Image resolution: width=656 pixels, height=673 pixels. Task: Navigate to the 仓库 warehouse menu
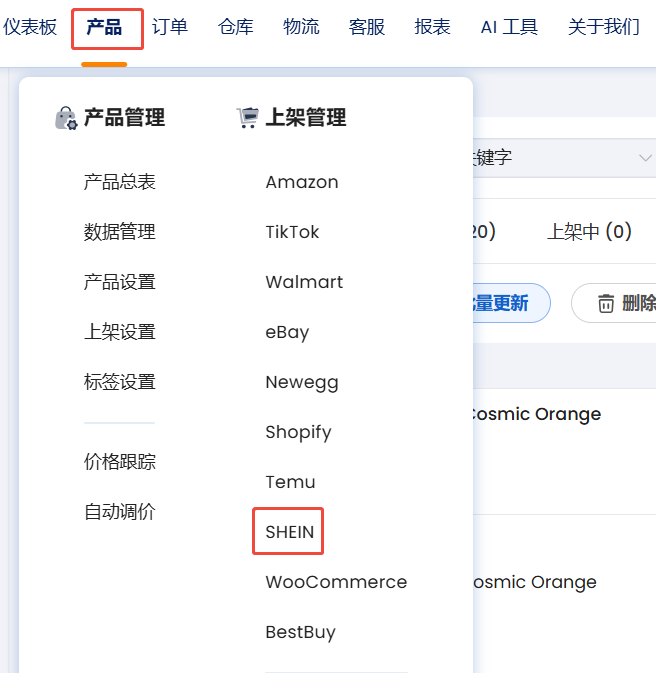235,27
